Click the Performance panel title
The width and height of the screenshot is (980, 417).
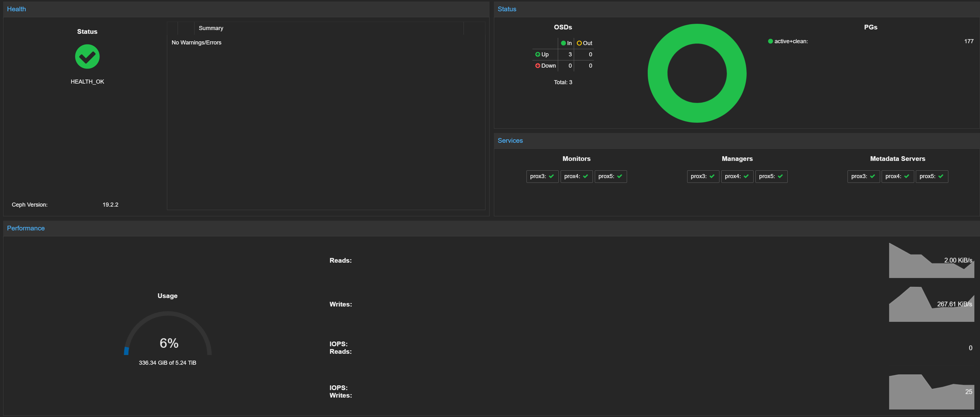click(x=25, y=228)
